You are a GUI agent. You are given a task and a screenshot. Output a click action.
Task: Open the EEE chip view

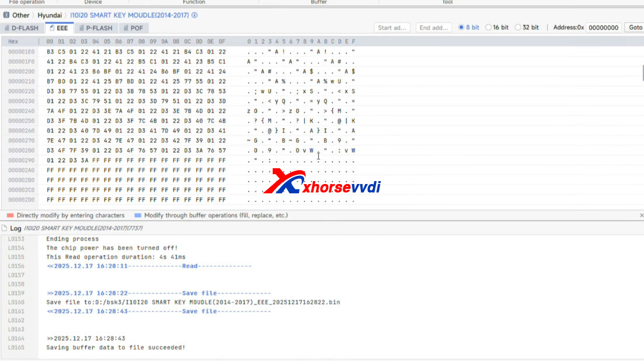coord(59,27)
